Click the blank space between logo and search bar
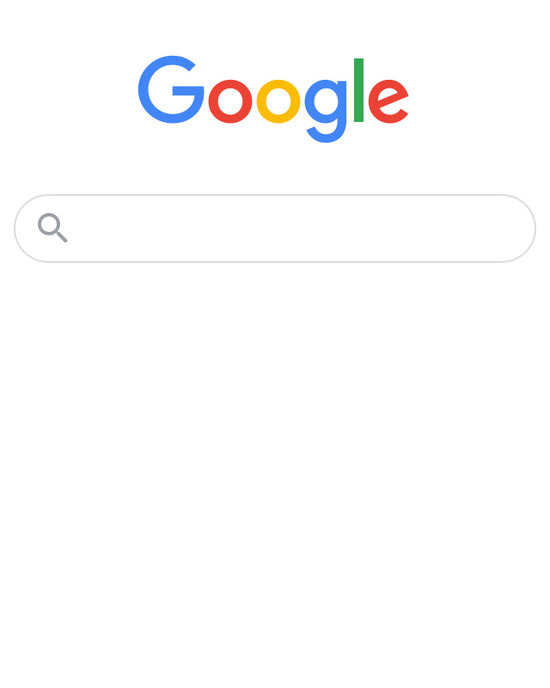This screenshot has width=550, height=688. 275,169
